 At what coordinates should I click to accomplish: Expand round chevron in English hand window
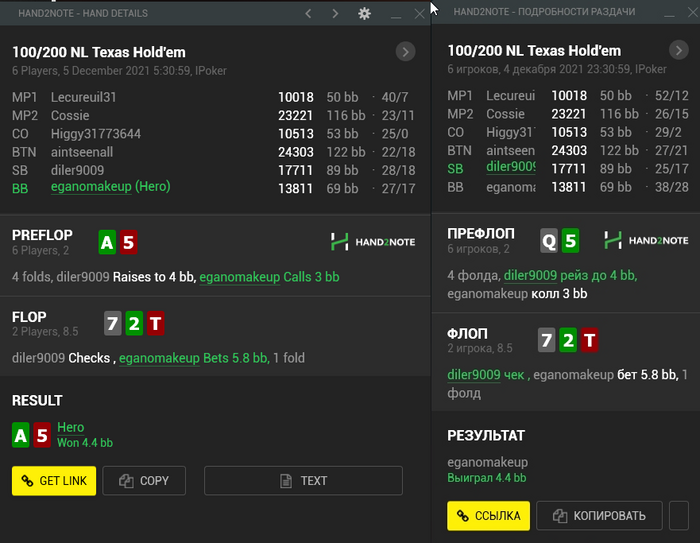pos(405,52)
